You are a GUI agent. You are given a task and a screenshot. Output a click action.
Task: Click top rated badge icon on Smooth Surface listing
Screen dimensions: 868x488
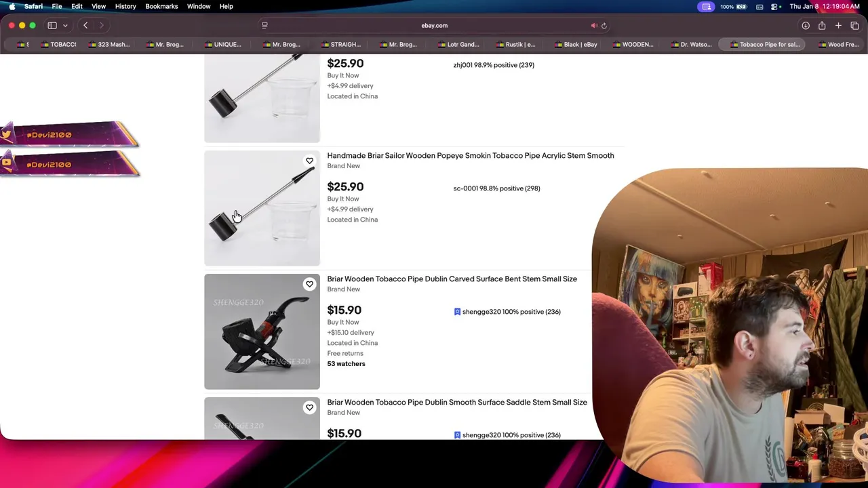(457, 435)
